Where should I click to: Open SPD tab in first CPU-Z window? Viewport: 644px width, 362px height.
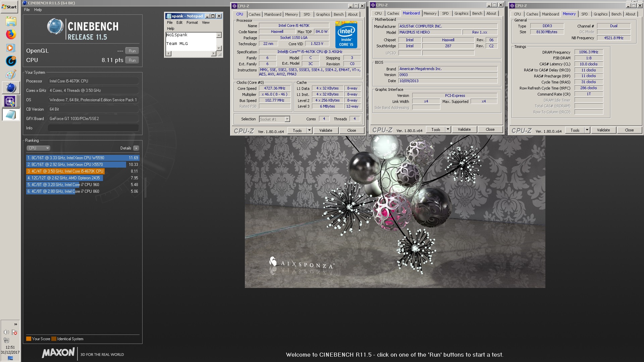(307, 14)
